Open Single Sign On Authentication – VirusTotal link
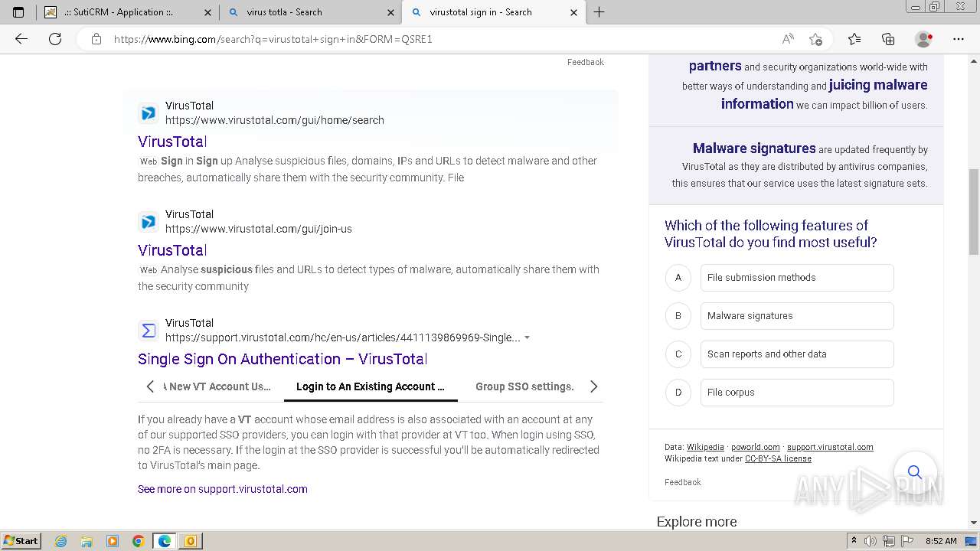This screenshot has width=980, height=551. coord(283,359)
